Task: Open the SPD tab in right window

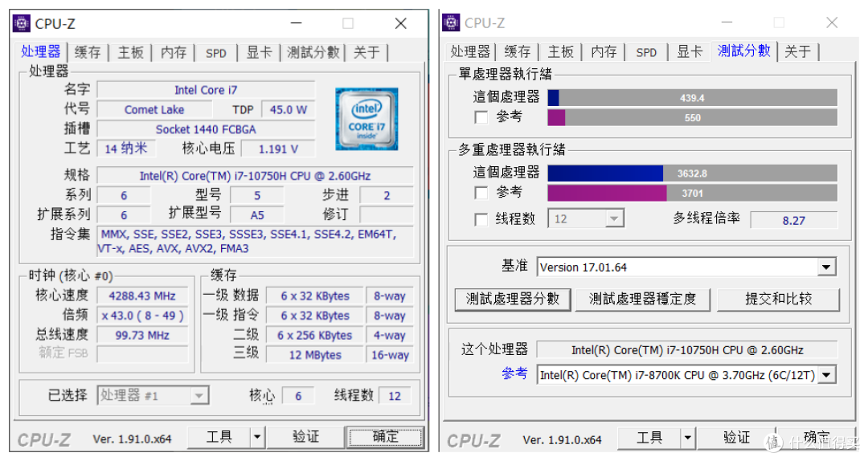Action: [646, 52]
